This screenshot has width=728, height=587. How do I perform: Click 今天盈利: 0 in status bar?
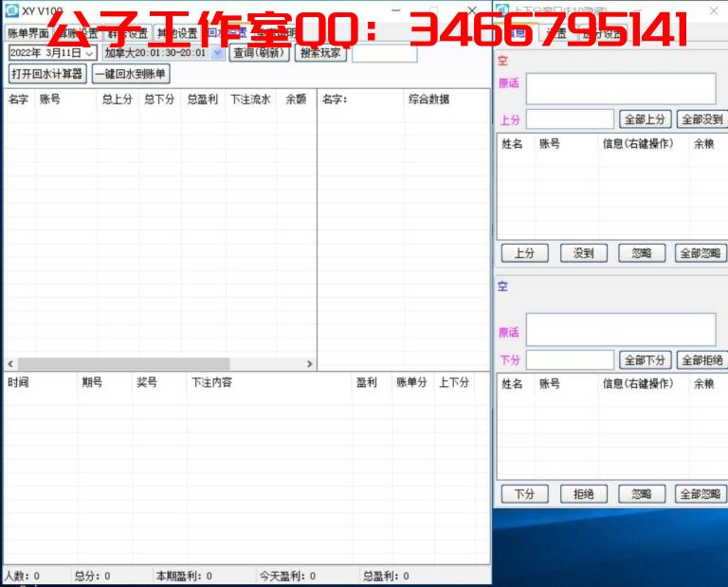(287, 576)
